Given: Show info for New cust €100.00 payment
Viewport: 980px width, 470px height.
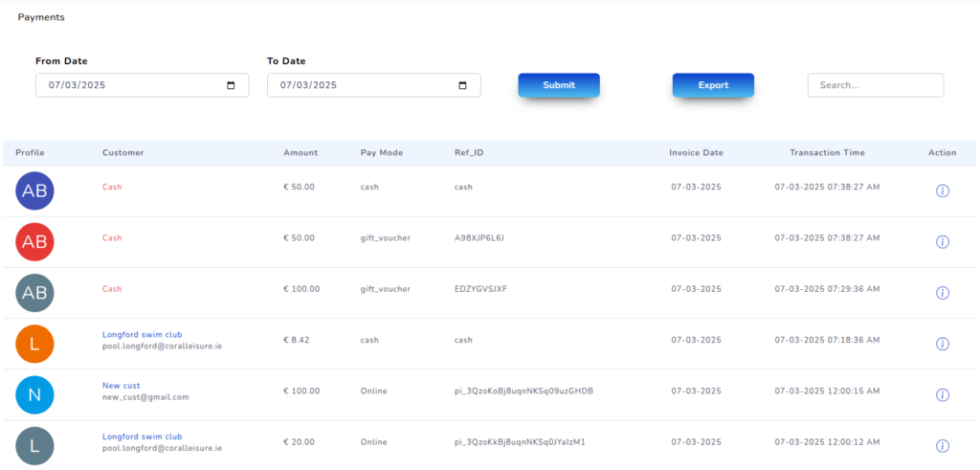Looking at the screenshot, I should (942, 394).
